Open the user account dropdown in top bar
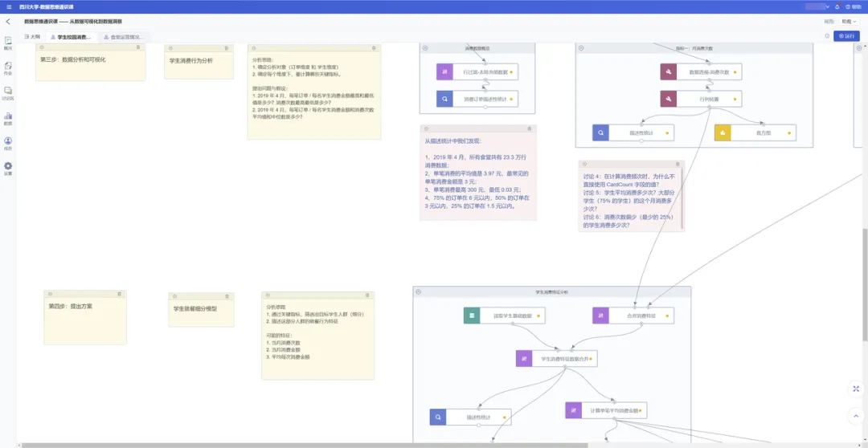The height and width of the screenshot is (448, 868). click(x=817, y=6)
